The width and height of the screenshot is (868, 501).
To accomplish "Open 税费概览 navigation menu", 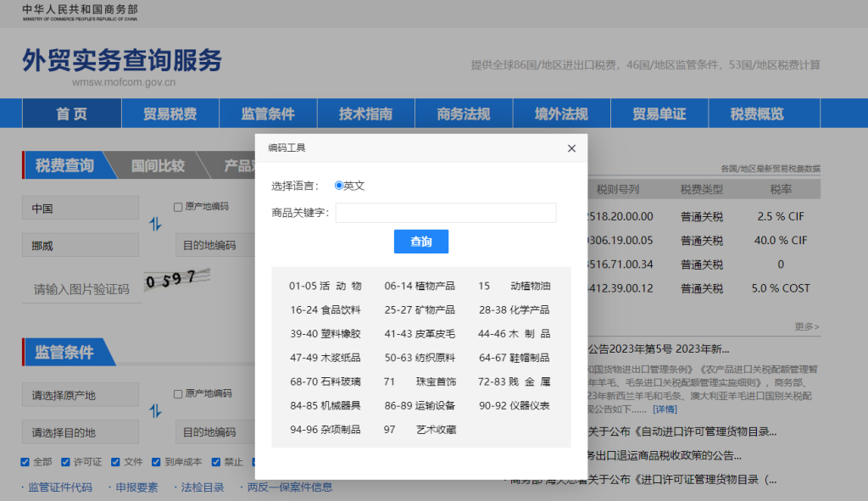I will coord(757,114).
